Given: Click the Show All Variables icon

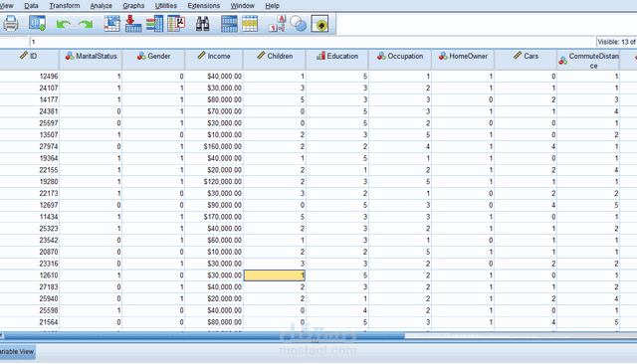Looking at the screenshot, I should (320, 24).
